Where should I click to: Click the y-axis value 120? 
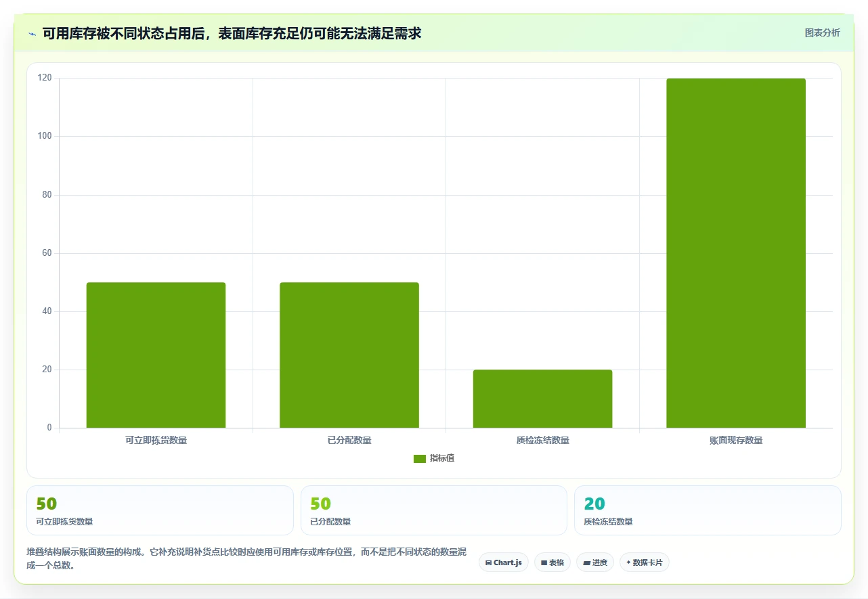(45, 78)
